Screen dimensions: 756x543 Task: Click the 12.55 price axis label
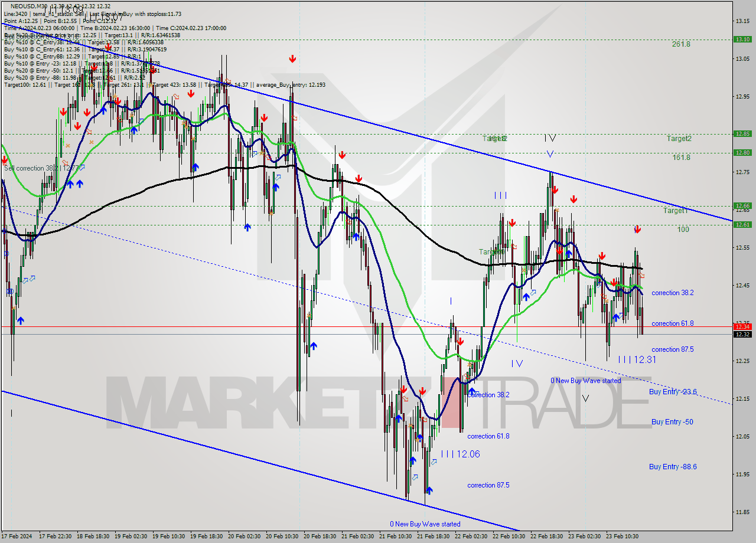(742, 248)
